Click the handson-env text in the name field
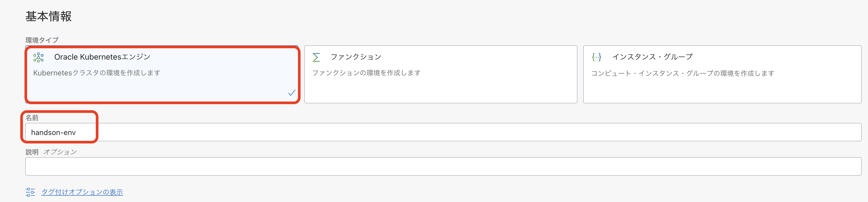This screenshot has height=202, width=868. coord(53,132)
